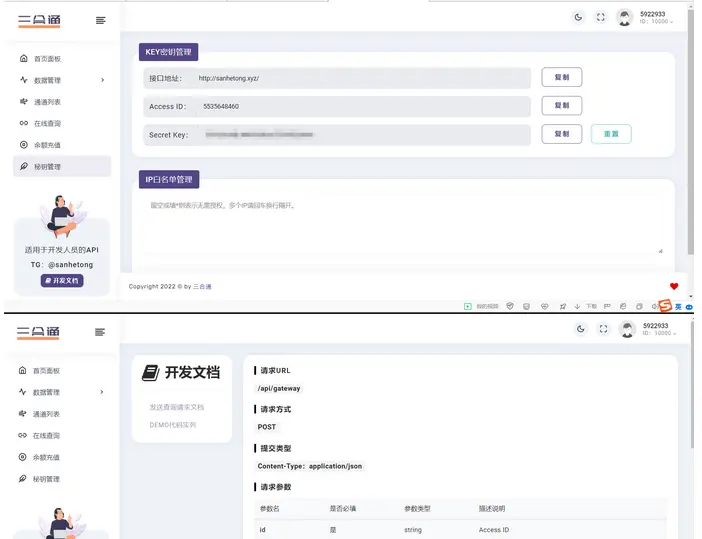
Task: Open 在线查询 in the 开发文档 page sidebar
Action: [47, 435]
